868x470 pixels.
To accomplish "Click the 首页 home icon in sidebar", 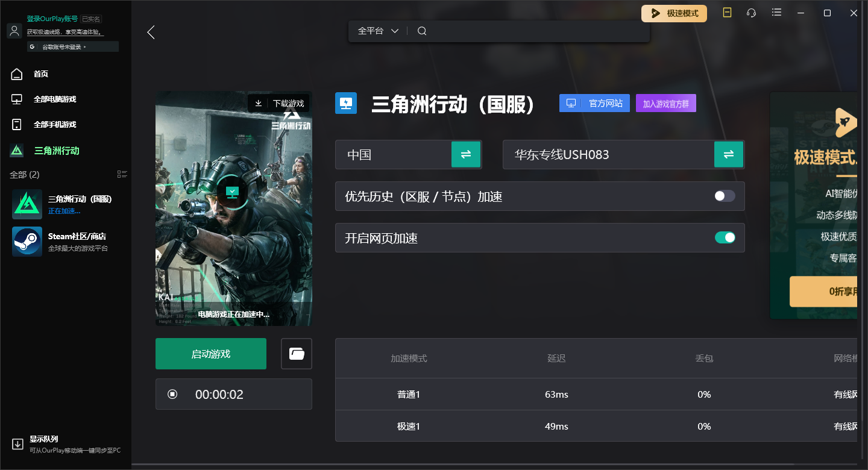I will point(16,74).
